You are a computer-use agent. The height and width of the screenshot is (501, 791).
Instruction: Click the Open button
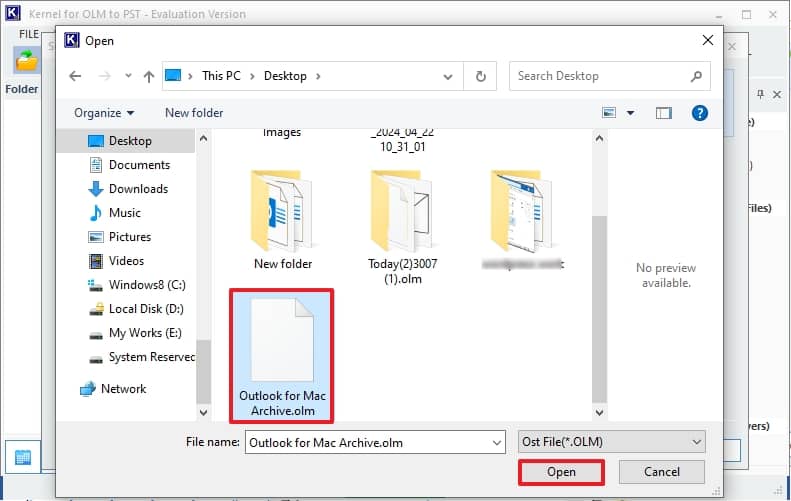tap(561, 472)
